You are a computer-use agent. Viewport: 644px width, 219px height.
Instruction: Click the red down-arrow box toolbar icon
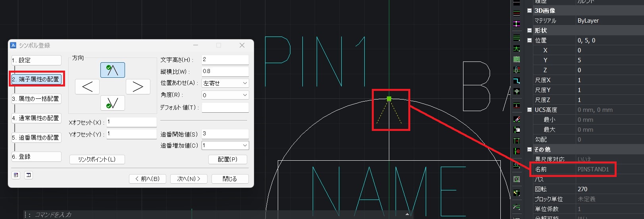(x=517, y=106)
